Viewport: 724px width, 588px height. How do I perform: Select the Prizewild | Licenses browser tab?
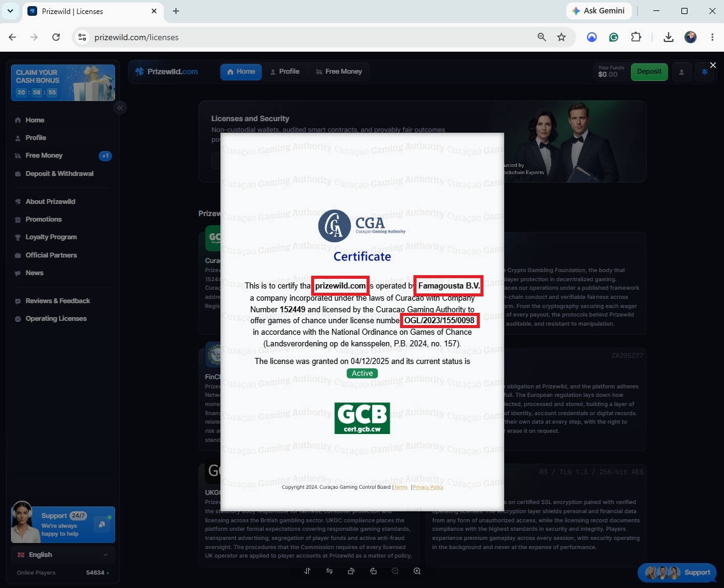pyautogui.click(x=93, y=11)
